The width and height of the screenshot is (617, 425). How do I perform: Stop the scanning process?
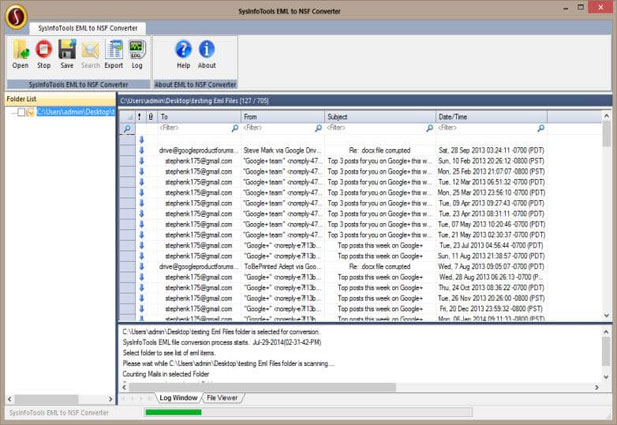(44, 54)
